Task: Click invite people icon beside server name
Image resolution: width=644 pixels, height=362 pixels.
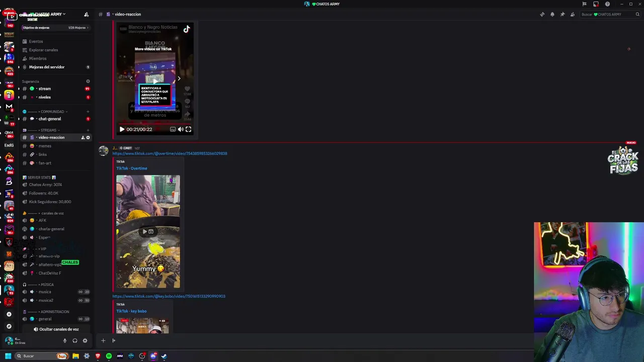Action: point(86,15)
